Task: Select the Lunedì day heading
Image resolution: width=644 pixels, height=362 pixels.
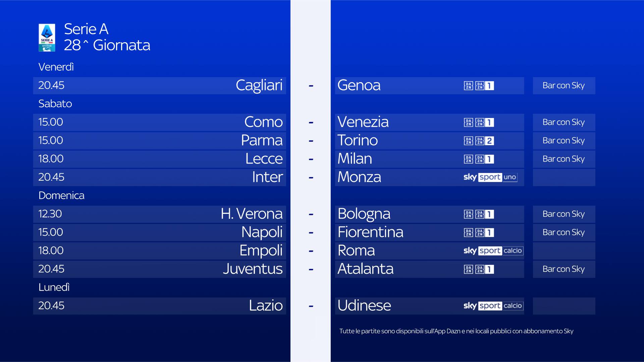Action: (54, 287)
